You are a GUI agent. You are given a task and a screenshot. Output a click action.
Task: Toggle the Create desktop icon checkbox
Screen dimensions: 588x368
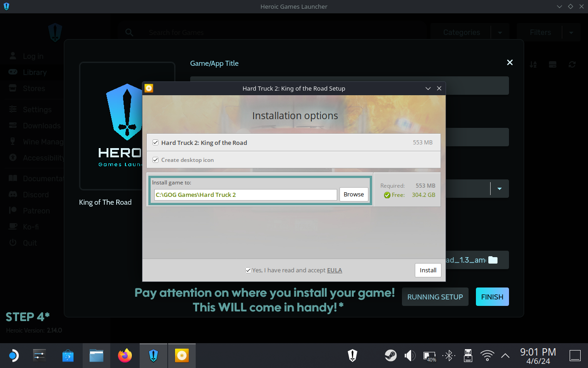click(x=155, y=160)
